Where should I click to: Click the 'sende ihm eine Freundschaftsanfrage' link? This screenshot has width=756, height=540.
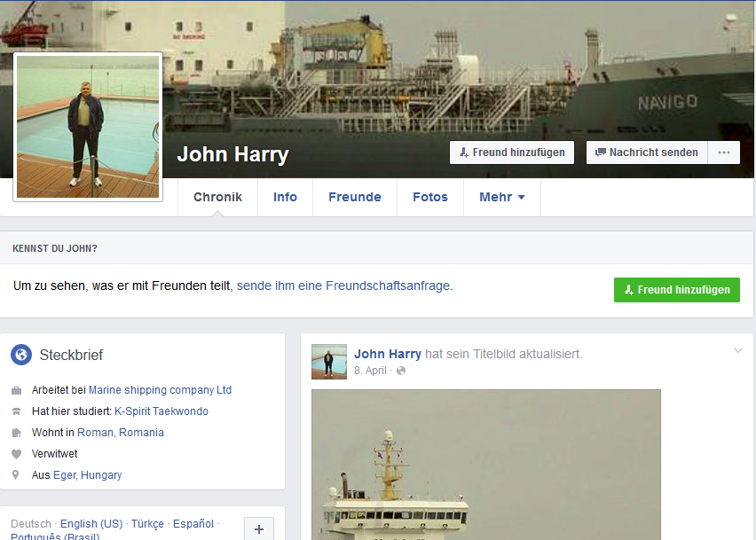(x=345, y=286)
